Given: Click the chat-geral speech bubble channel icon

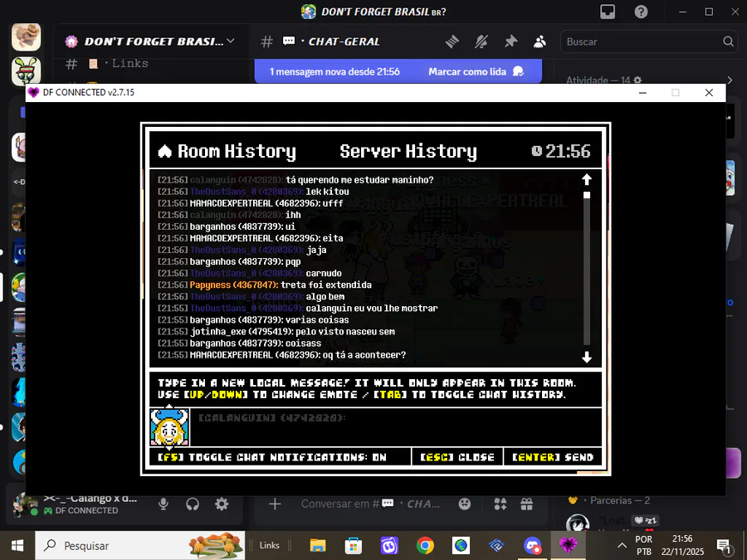Looking at the screenshot, I should click(289, 41).
